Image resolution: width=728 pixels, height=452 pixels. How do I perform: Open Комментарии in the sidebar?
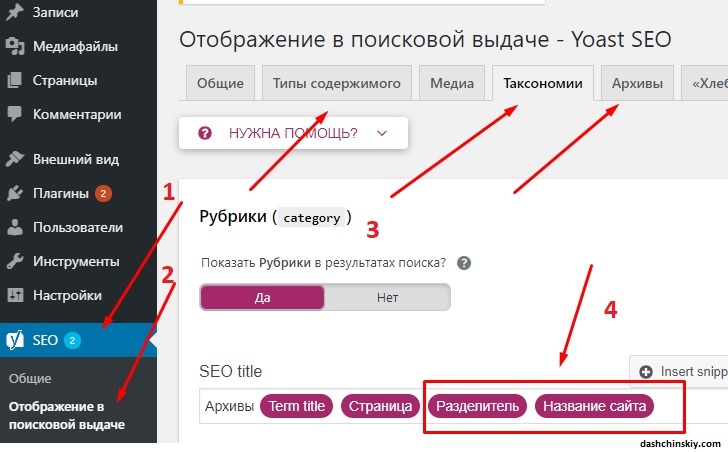[x=77, y=114]
